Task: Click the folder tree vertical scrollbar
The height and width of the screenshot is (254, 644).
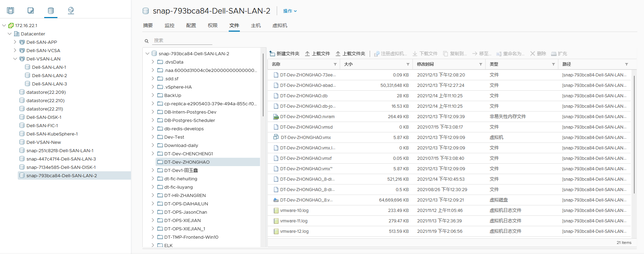Action: click(263, 85)
